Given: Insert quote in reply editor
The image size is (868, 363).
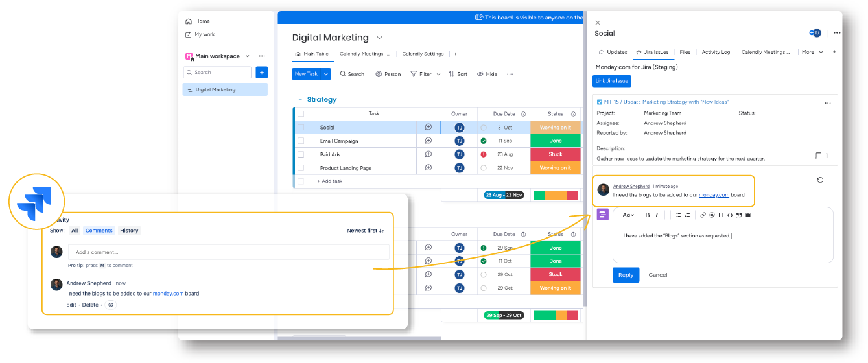Looking at the screenshot, I should 738,215.
